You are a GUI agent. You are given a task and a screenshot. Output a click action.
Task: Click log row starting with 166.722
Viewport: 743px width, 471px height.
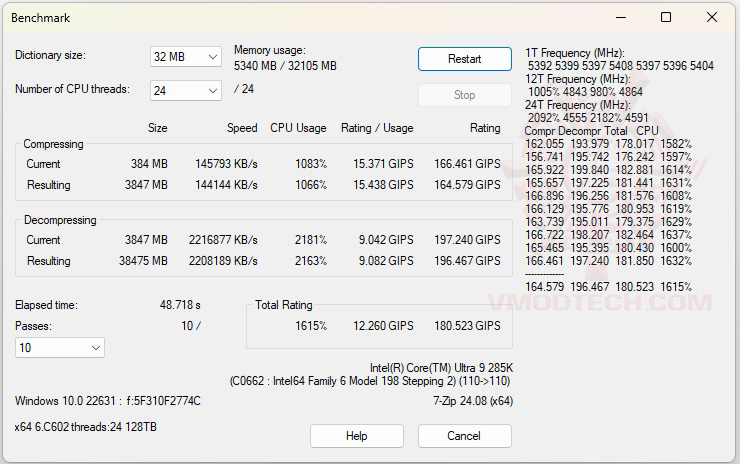[608, 235]
